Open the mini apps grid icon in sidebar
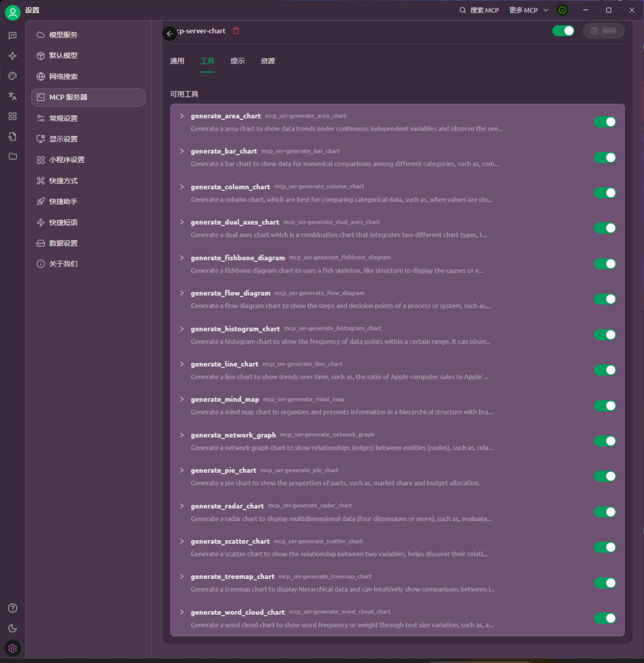 click(13, 116)
